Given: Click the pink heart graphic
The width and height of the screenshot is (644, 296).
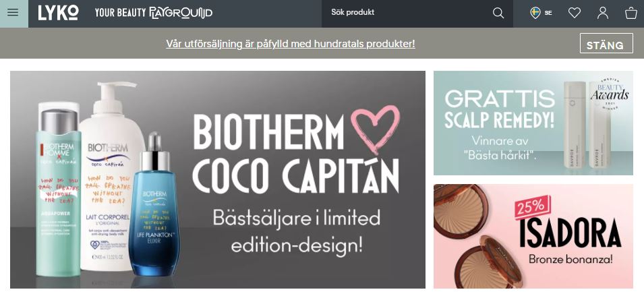Looking at the screenshot, I should pos(376,128).
